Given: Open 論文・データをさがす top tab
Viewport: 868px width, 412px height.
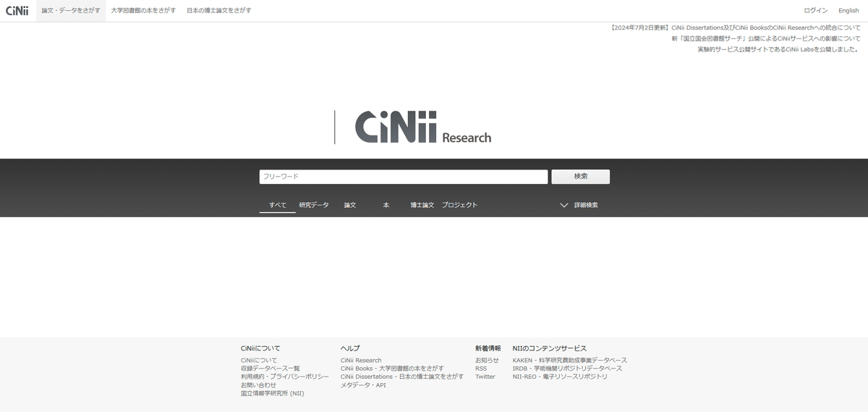Looking at the screenshot, I should 71,11.
